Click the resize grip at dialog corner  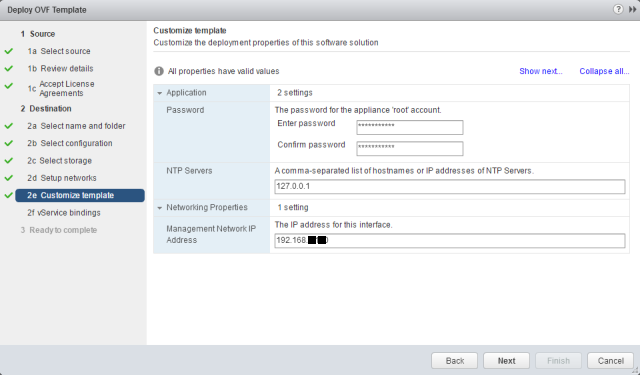[x=636, y=371]
